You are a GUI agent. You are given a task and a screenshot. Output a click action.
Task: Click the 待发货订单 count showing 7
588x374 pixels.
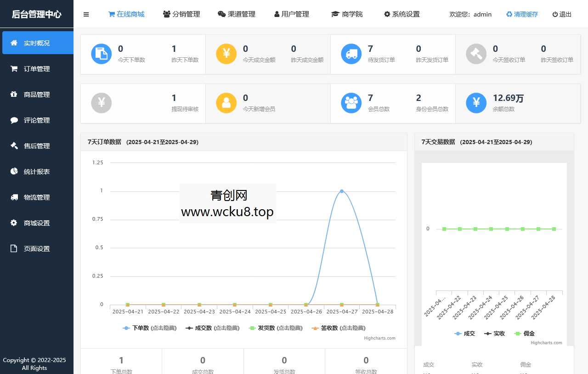point(370,48)
